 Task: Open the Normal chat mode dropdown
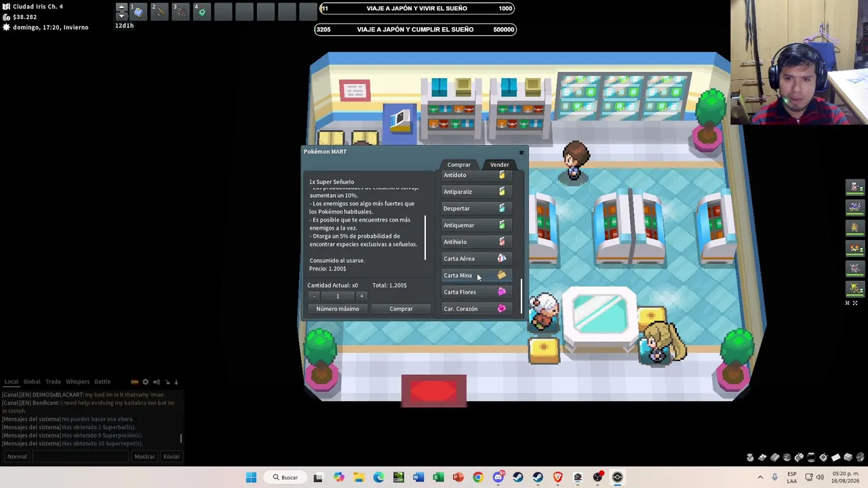click(x=17, y=457)
